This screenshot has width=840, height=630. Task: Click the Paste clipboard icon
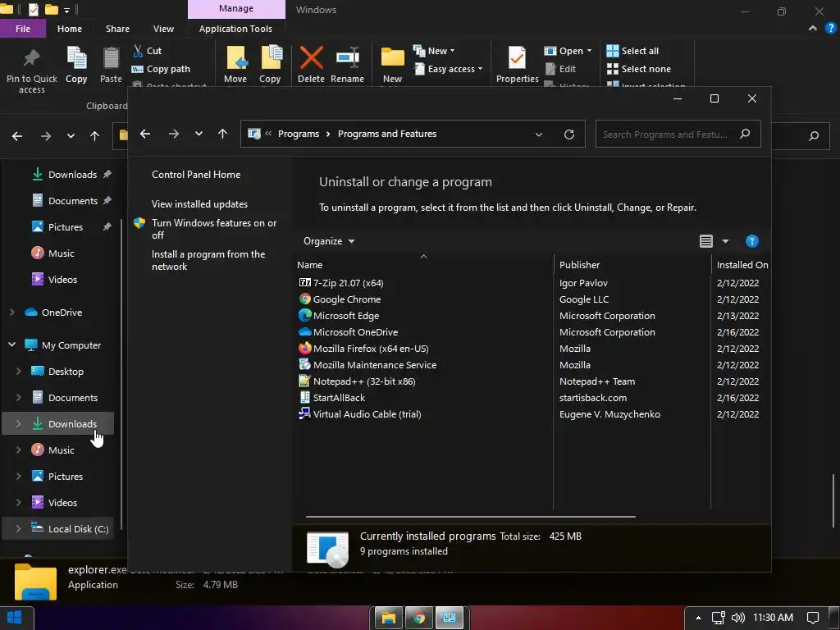click(x=111, y=58)
